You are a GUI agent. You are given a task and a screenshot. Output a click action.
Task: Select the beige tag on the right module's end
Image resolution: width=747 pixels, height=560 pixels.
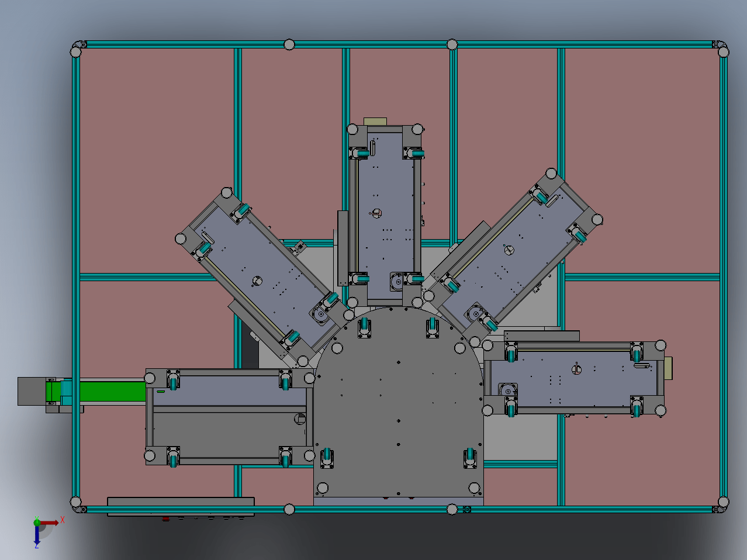[x=668, y=368]
